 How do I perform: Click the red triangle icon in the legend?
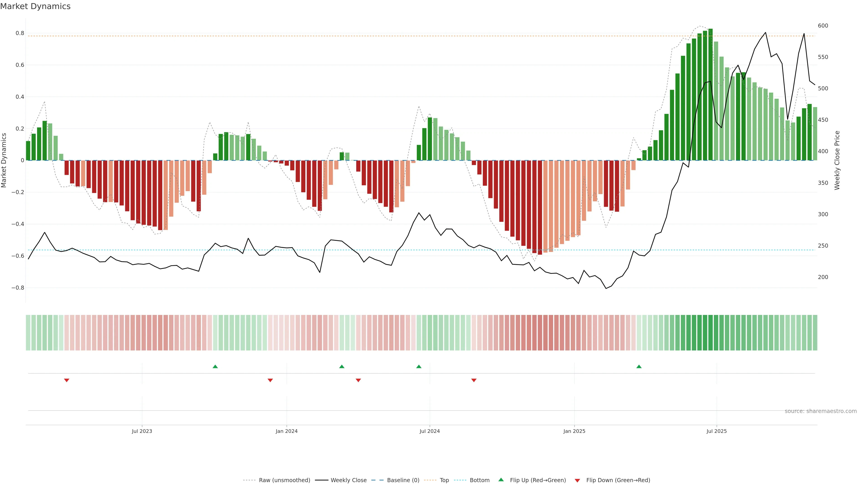click(577, 481)
